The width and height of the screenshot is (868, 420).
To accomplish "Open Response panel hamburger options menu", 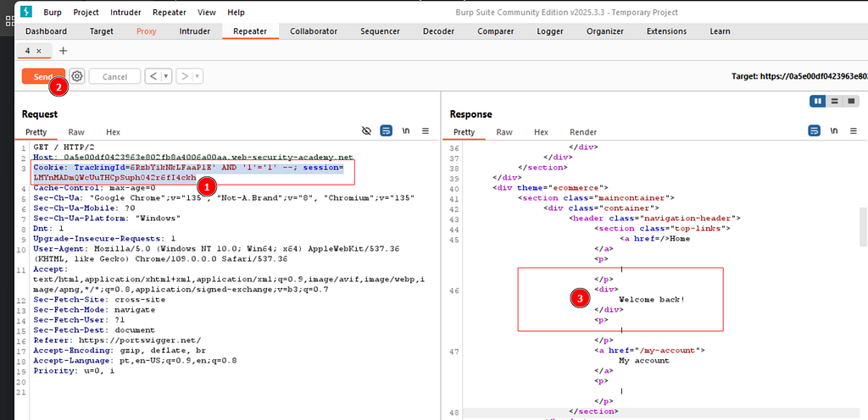I will point(853,131).
